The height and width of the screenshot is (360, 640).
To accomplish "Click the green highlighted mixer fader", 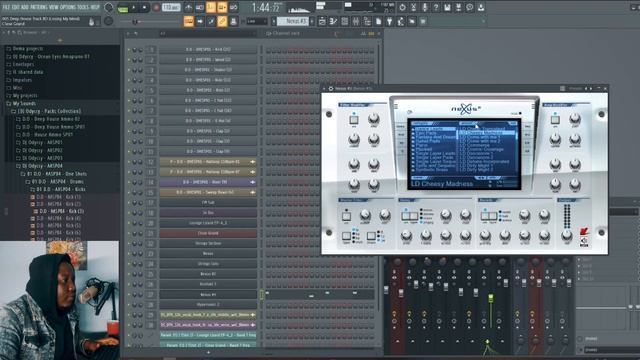I will coord(491,298).
